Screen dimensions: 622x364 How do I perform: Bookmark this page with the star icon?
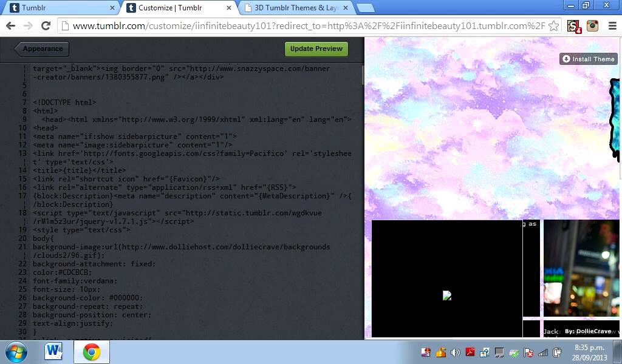(x=553, y=26)
